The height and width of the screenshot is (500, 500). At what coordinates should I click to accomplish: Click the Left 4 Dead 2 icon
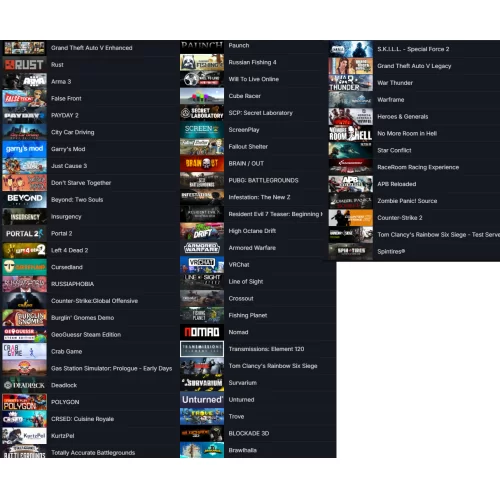tap(24, 250)
